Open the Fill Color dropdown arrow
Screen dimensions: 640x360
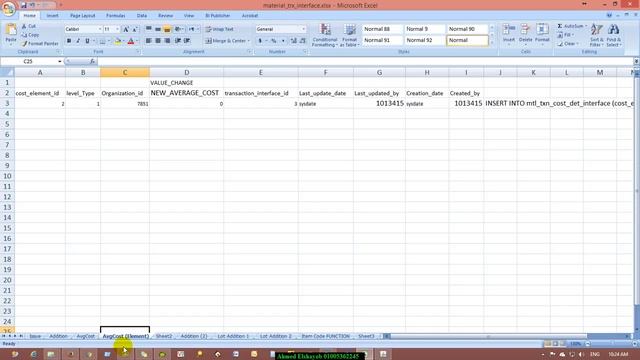pyautogui.click(x=123, y=41)
